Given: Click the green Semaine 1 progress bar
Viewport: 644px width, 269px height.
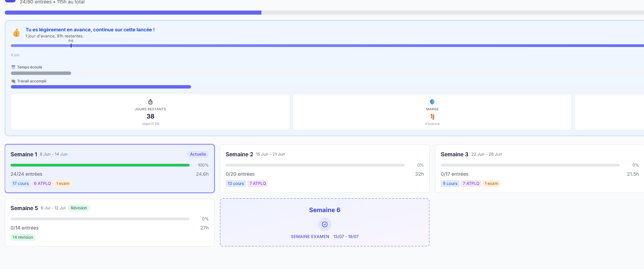Looking at the screenshot, I should pos(100,165).
